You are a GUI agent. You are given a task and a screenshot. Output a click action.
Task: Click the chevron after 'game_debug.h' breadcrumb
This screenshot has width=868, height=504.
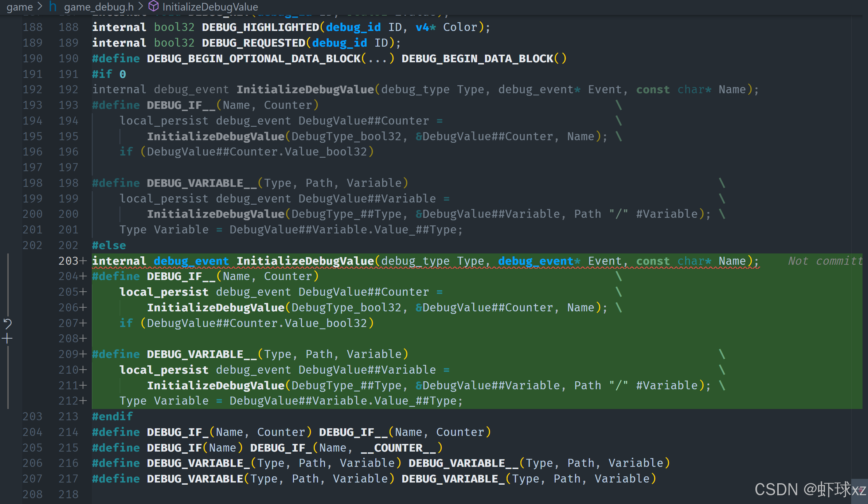click(x=141, y=7)
